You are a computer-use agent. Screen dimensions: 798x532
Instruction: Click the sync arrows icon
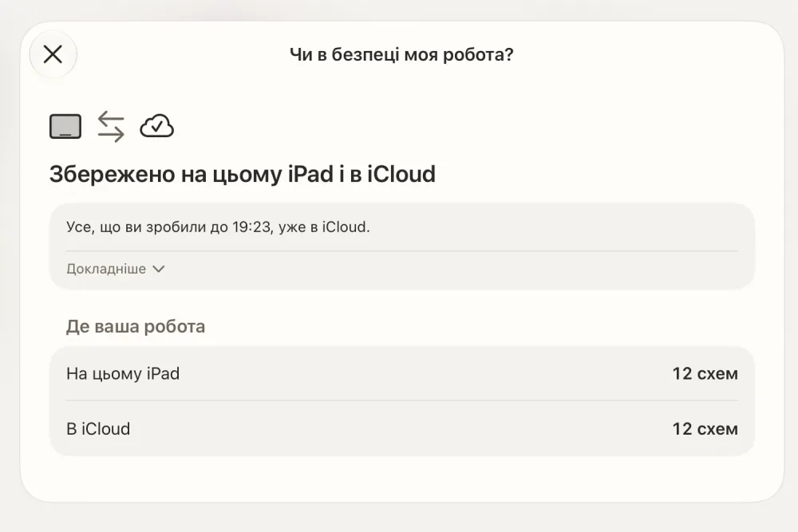(x=111, y=126)
